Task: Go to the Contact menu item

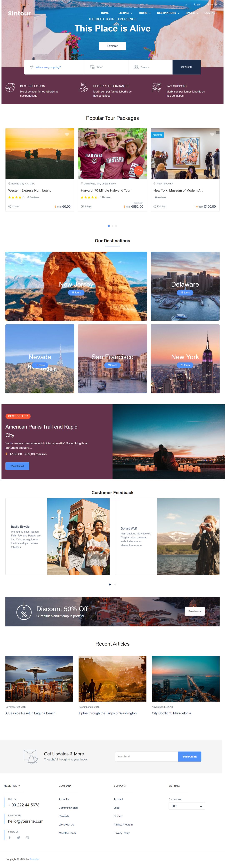Action: click(x=211, y=13)
